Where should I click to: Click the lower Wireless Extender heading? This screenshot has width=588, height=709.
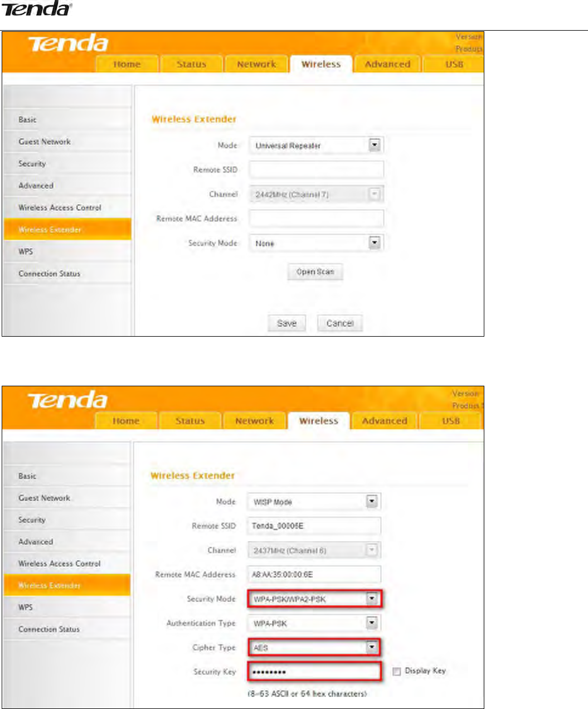click(192, 476)
